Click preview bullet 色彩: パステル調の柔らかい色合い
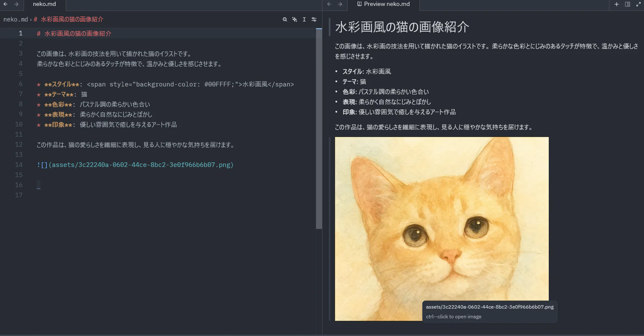644x336 pixels. coord(386,92)
